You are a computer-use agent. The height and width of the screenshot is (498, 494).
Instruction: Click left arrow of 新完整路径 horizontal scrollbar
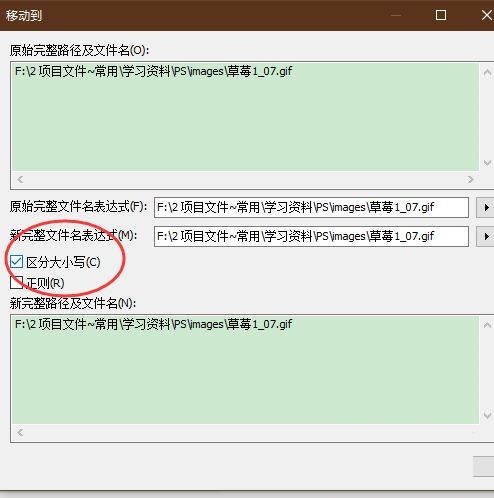pyautogui.click(x=20, y=433)
